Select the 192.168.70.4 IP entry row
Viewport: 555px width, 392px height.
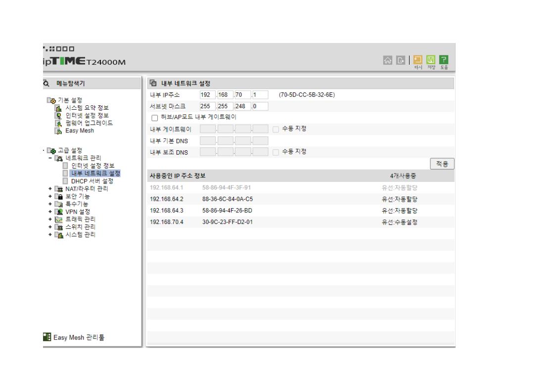click(x=301, y=222)
